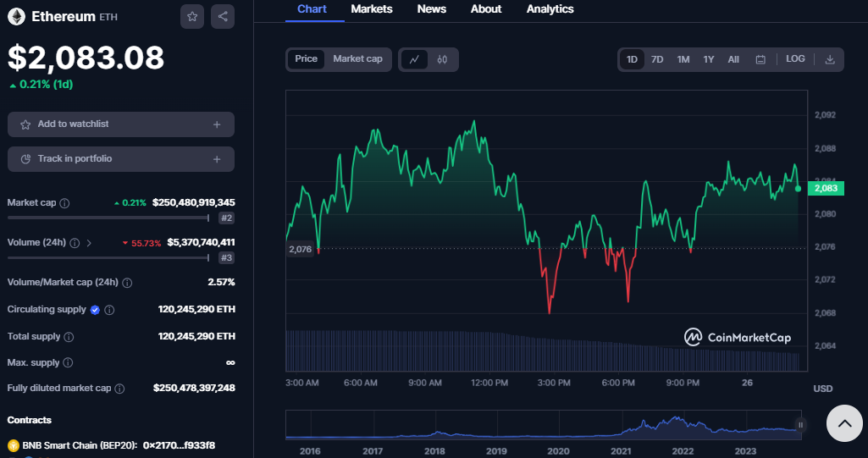Viewport: 868px width, 458px height.
Task: Switch to candlestick chart icon
Action: 442,59
